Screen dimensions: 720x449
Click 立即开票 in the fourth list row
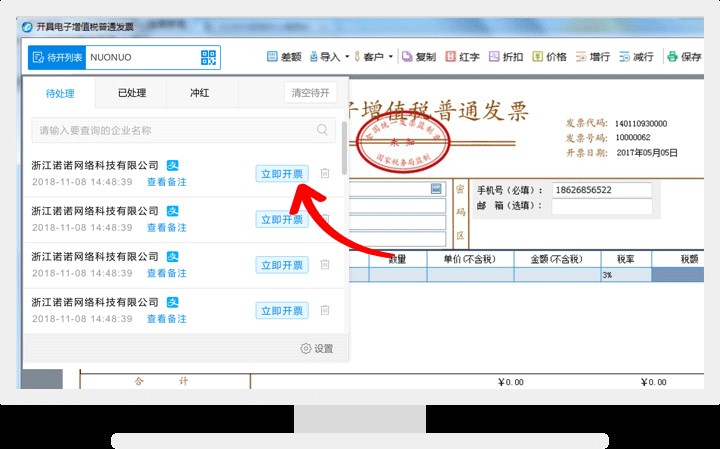point(282,311)
